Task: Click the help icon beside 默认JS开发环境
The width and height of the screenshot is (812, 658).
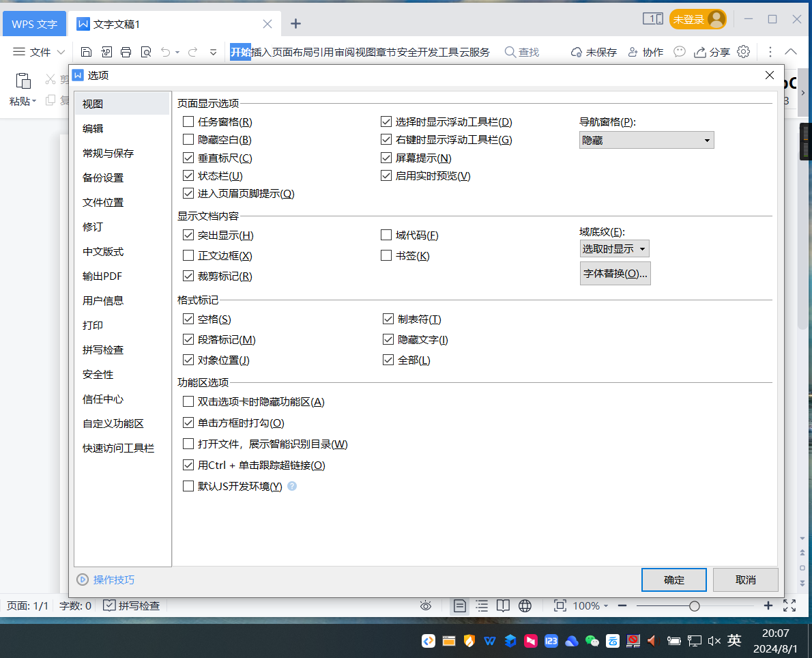Action: [292, 487]
